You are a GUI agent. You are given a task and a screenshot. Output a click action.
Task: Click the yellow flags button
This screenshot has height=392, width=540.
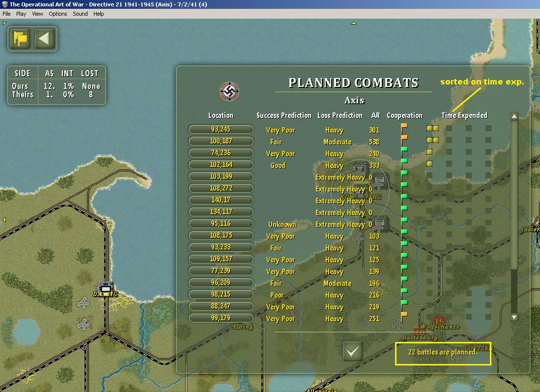coord(21,38)
